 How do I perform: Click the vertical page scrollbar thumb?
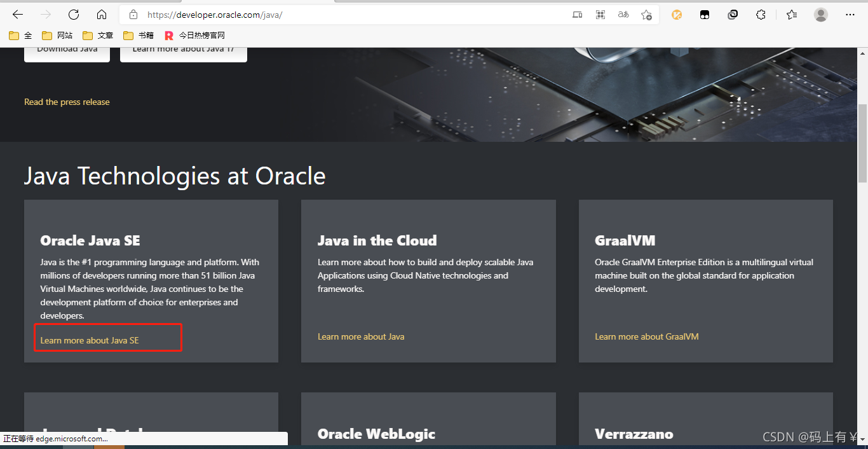click(862, 144)
